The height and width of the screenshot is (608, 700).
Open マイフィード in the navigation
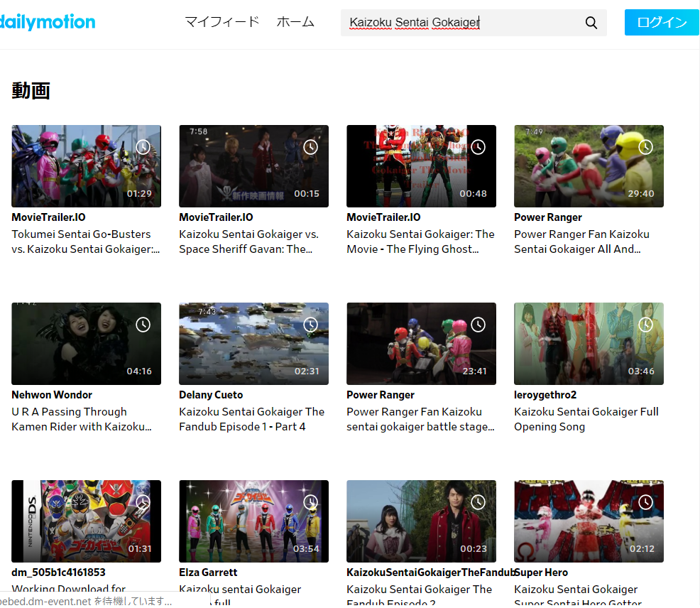point(222,22)
